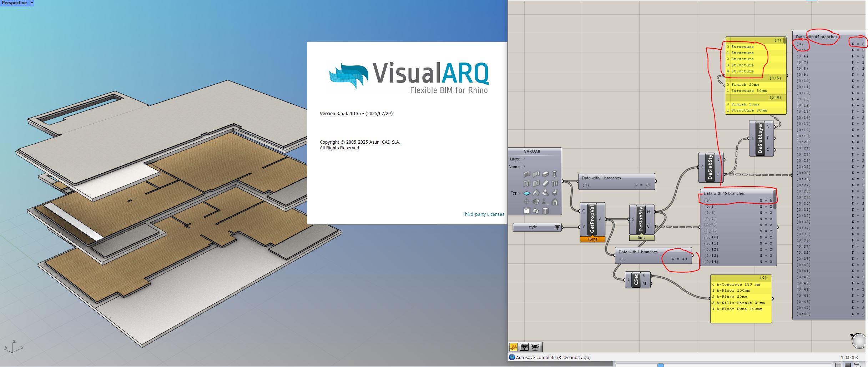
Task: Select the 'A-Floor Dwma 100mm' panel row
Action: click(741, 309)
